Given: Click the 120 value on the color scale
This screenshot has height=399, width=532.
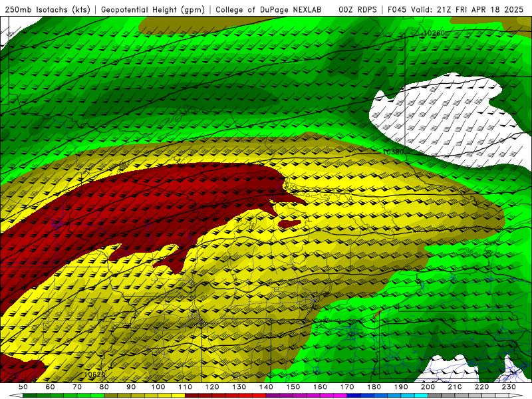Looking at the screenshot, I should pos(212,387).
